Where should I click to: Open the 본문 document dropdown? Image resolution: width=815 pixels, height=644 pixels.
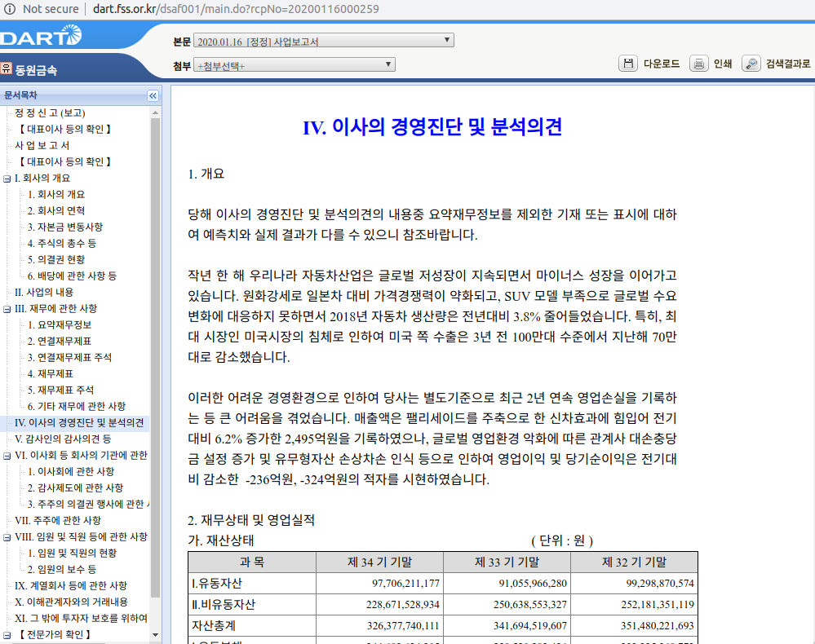tap(323, 41)
